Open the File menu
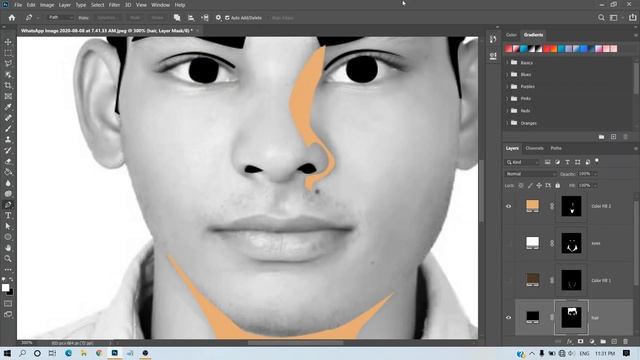 click(x=18, y=5)
